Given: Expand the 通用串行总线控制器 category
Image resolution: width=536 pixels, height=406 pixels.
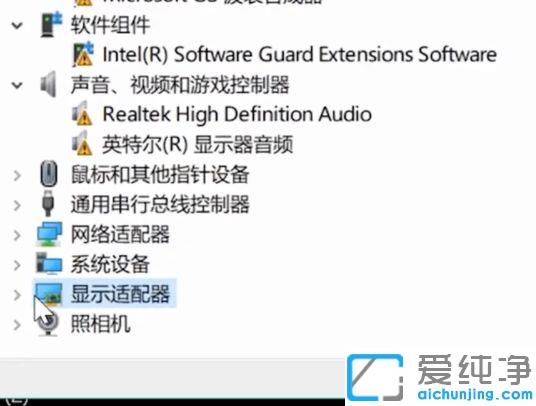Looking at the screenshot, I should pyautogui.click(x=17, y=205).
